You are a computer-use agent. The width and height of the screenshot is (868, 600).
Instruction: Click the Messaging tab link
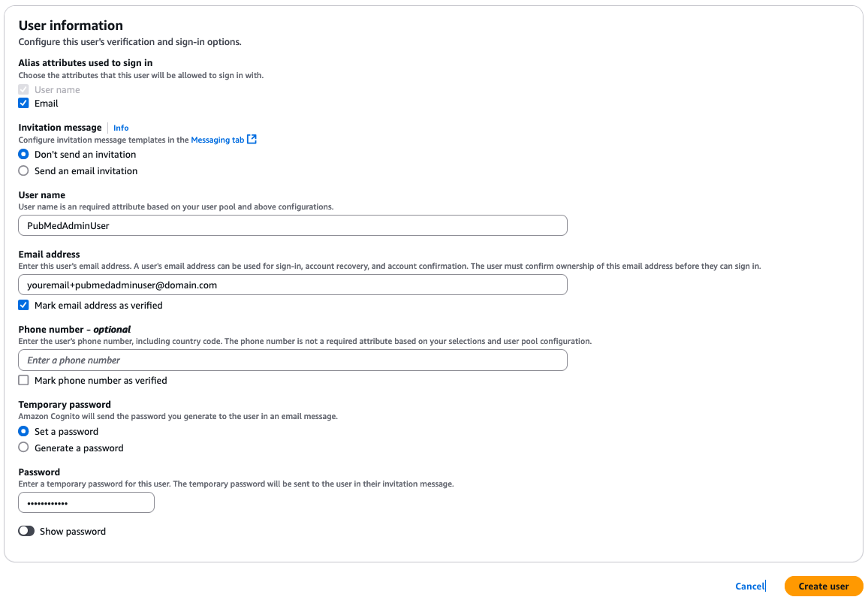pos(216,139)
